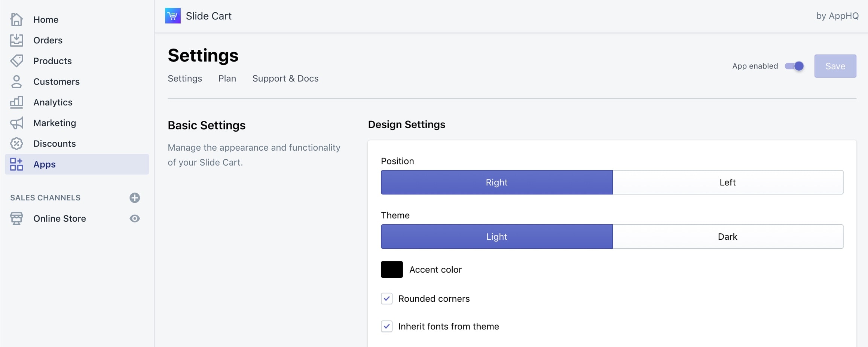The image size is (868, 347).
Task: Click the Home house icon
Action: (x=16, y=19)
